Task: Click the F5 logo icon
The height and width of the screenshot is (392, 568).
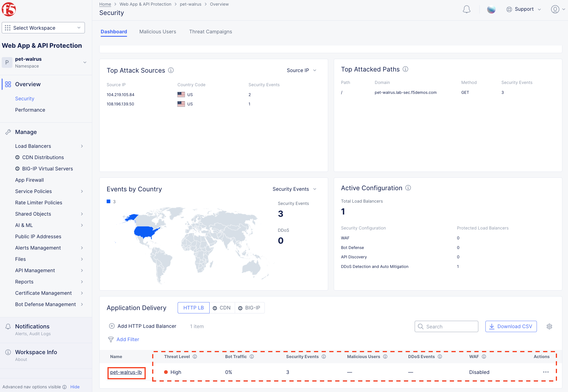Action: point(9,9)
